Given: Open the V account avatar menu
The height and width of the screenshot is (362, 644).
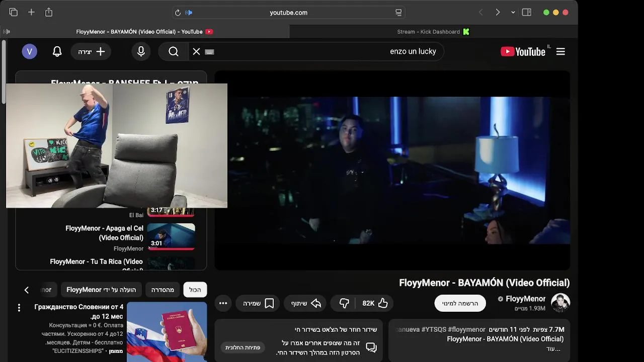Looking at the screenshot, I should point(30,51).
